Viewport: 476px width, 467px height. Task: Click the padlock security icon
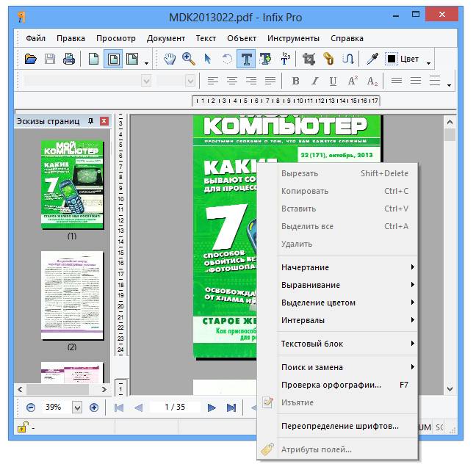pos(23,427)
